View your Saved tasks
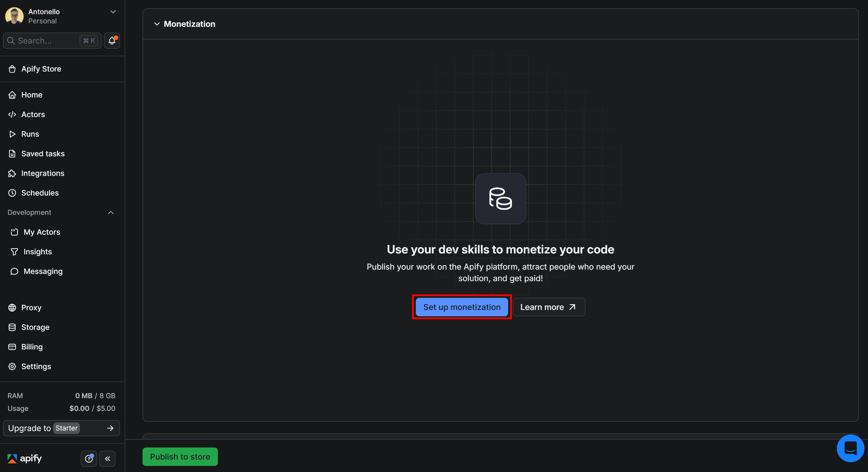The image size is (868, 472). pos(43,153)
